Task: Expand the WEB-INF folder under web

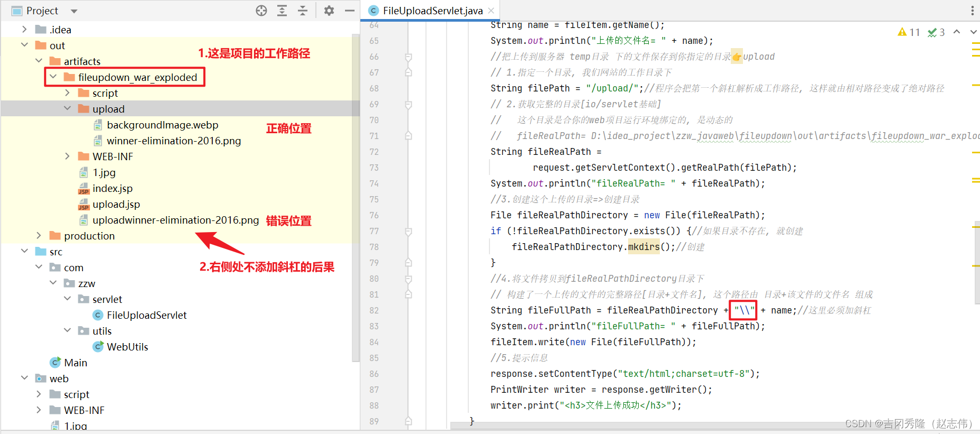Action: [x=39, y=410]
